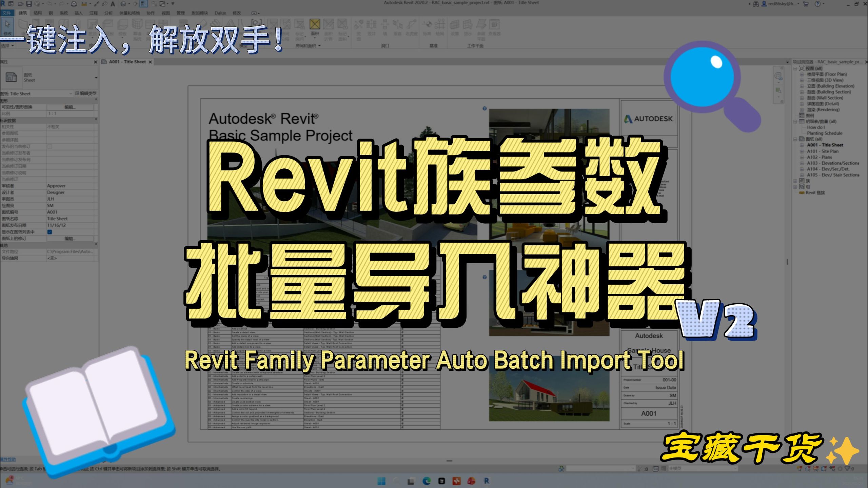This screenshot has height=488, width=868.
Task: Open the Title Sheet type selector dropdown
Action: [70, 94]
